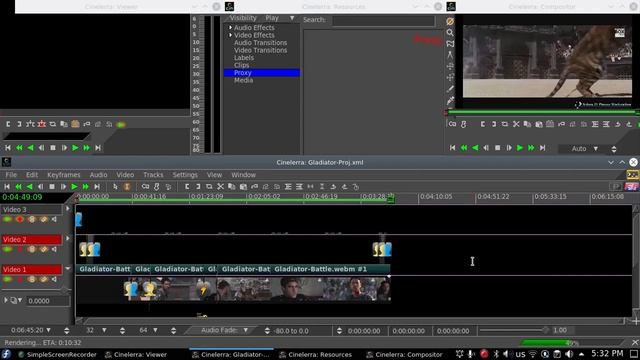The image size is (640, 360).
Task: Expand the Video 3 track
Action: [68, 209]
